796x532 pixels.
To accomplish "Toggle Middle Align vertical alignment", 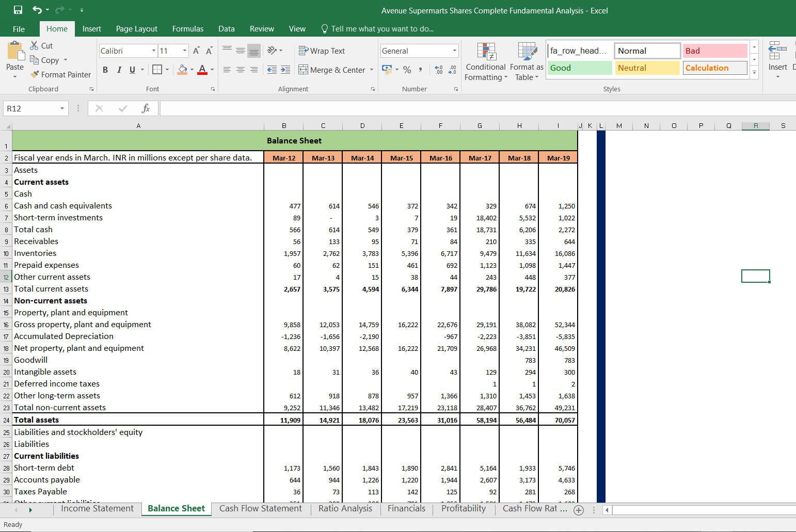I will pos(241,51).
